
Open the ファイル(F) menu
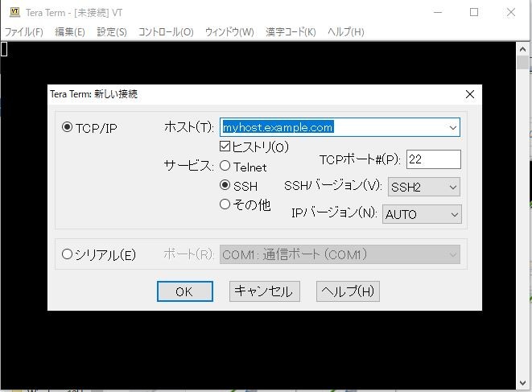24,32
